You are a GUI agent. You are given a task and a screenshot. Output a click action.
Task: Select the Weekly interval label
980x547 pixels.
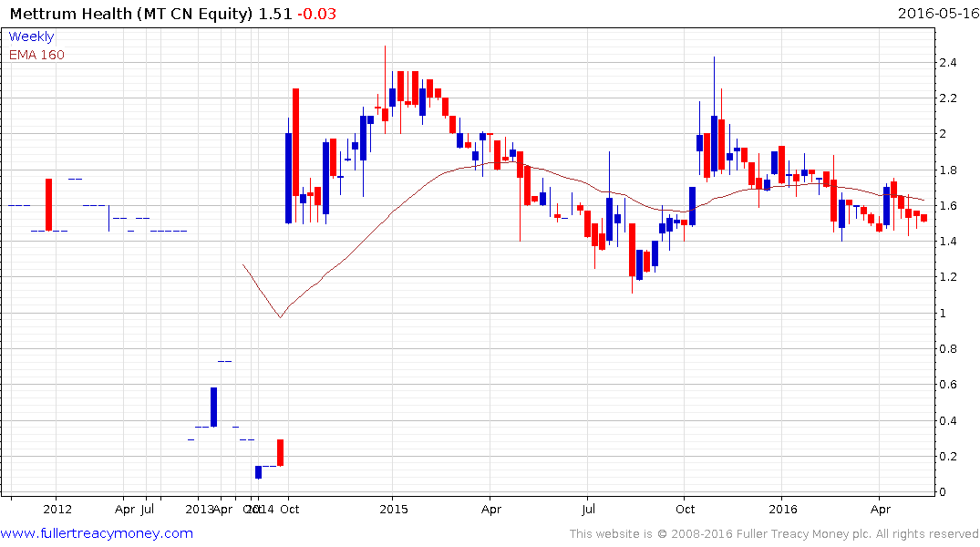click(x=31, y=36)
